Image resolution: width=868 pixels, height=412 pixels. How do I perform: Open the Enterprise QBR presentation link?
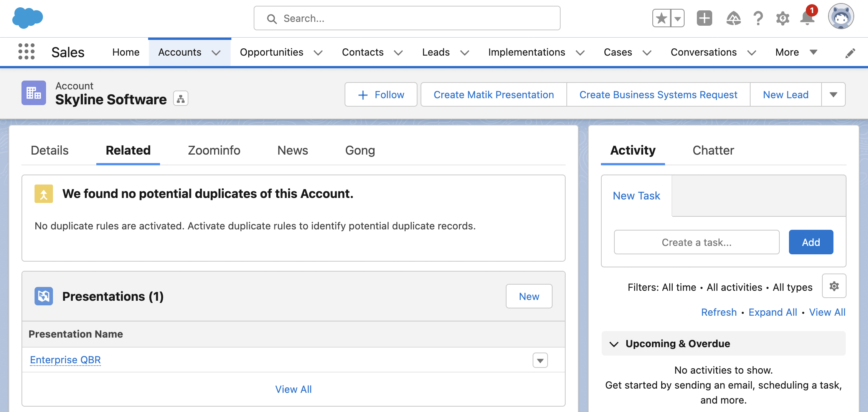[65, 360]
